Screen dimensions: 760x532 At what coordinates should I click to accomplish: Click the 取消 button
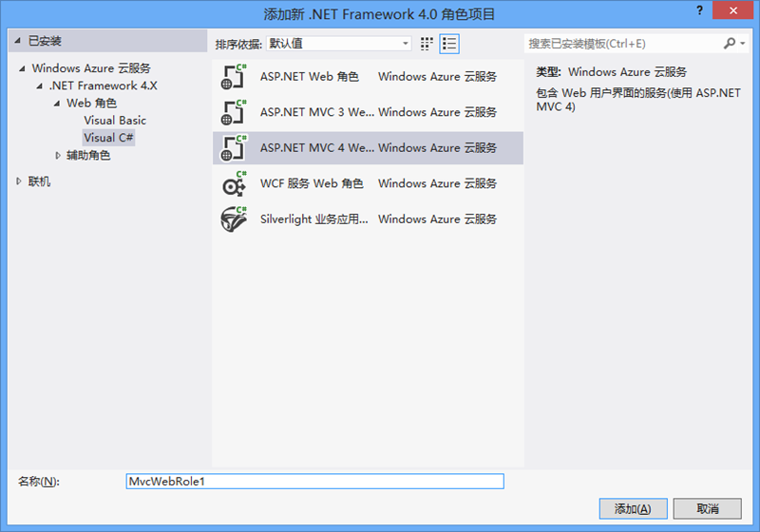[x=707, y=509]
